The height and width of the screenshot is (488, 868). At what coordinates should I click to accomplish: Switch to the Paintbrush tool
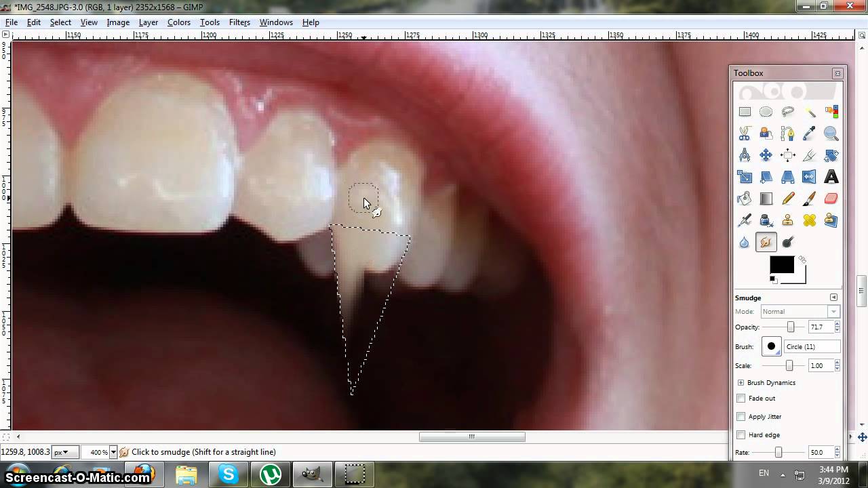[x=809, y=199]
